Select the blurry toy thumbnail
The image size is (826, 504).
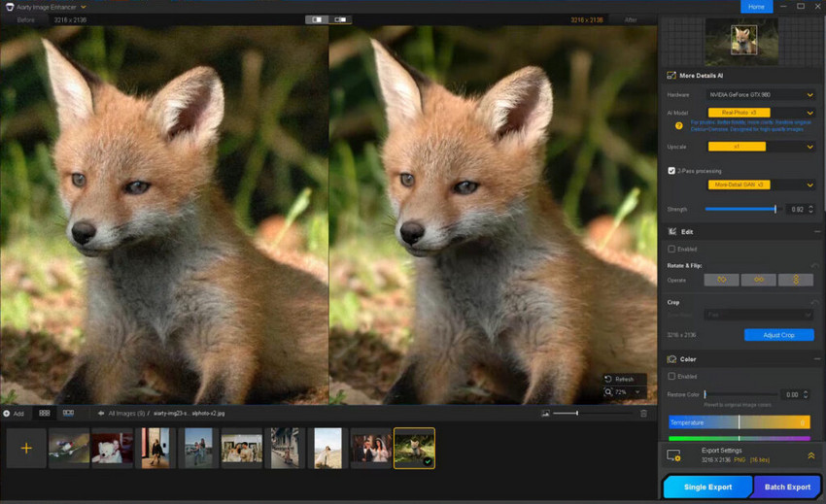[x=69, y=449]
